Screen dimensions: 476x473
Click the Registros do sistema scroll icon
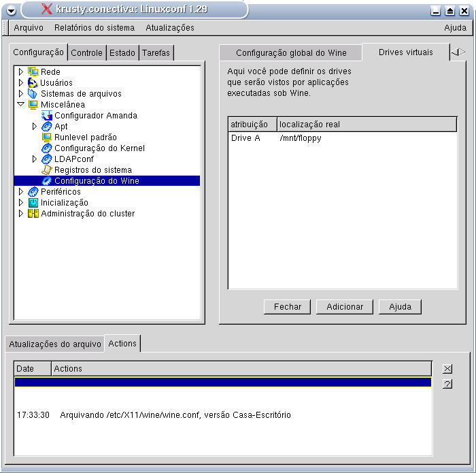point(47,170)
